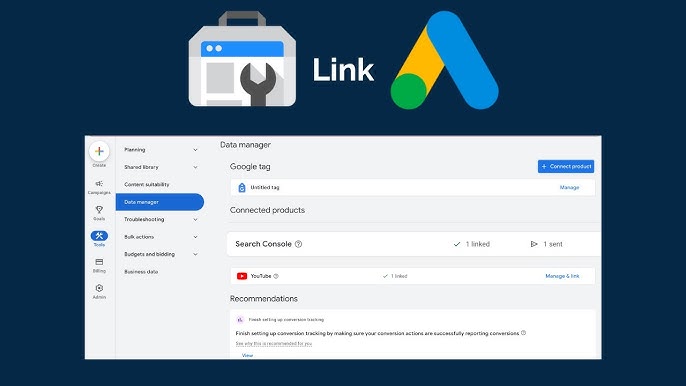Expand the Budgets and bidding section

[160, 254]
